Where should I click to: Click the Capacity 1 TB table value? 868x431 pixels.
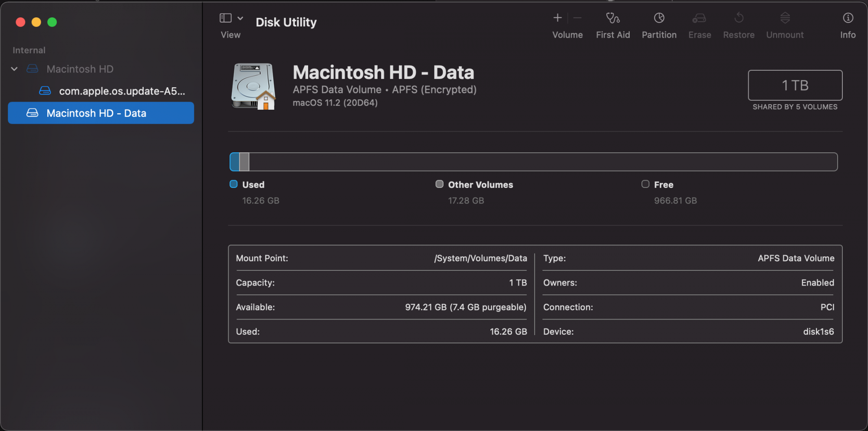(518, 283)
